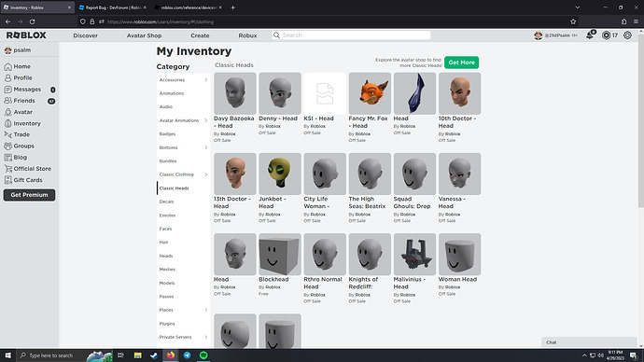Open Spotify in the taskbar
644x362 pixels.
(203, 355)
